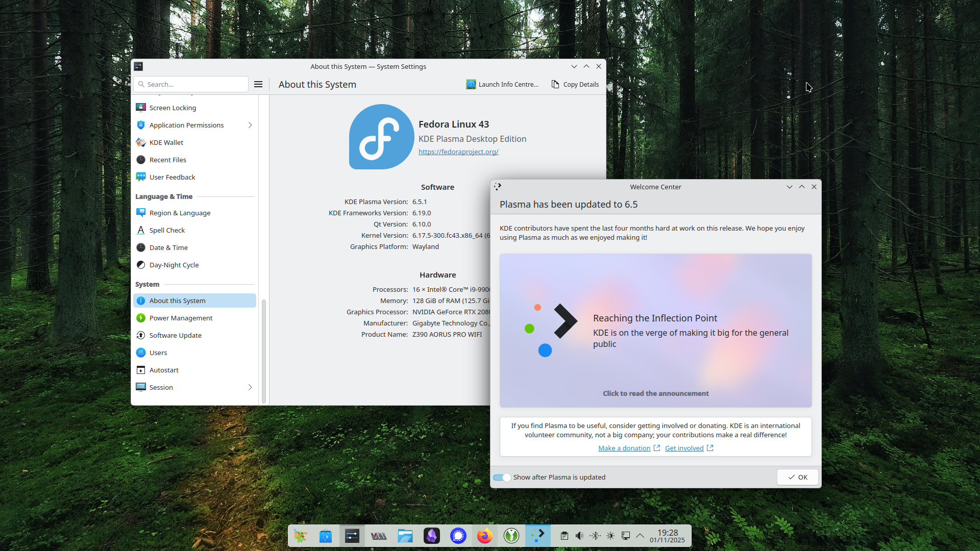Click the sidebar vertical scrollbar
980x551 pixels.
click(264, 351)
